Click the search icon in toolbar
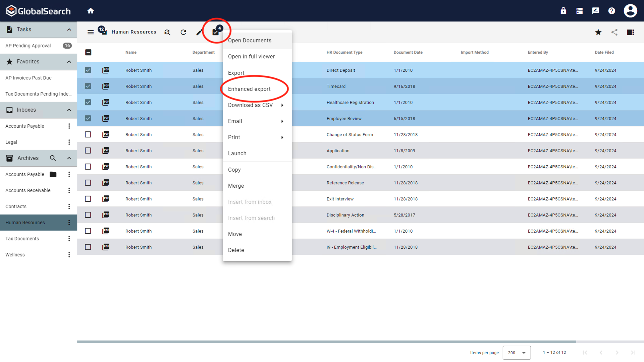Image resolution: width=644 pixels, height=362 pixels. pyautogui.click(x=167, y=32)
